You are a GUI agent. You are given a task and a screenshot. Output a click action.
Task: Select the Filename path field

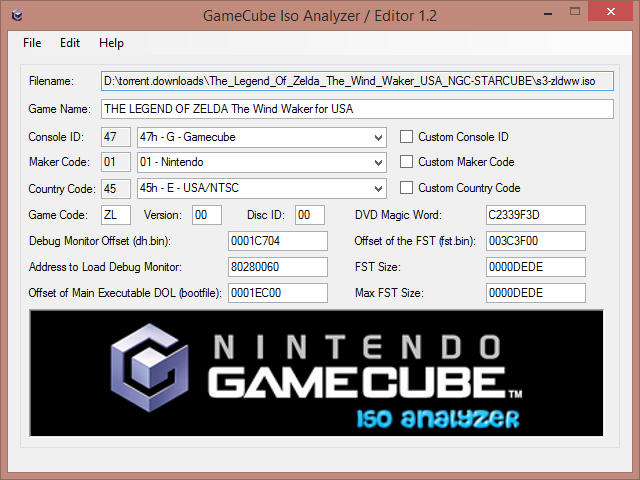pyautogui.click(x=357, y=81)
